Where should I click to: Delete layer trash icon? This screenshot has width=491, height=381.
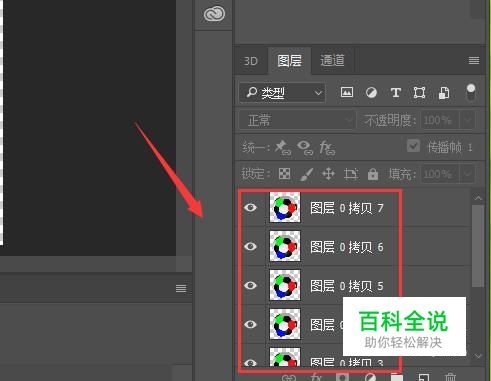coord(450,377)
